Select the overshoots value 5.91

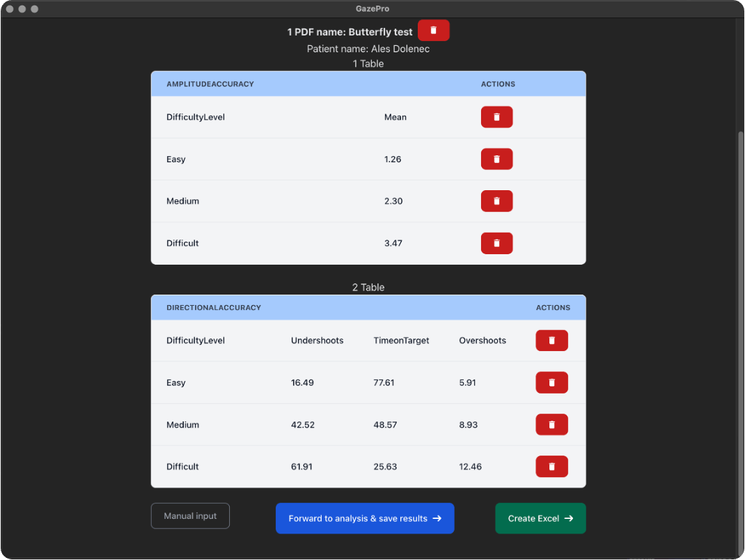click(x=467, y=382)
